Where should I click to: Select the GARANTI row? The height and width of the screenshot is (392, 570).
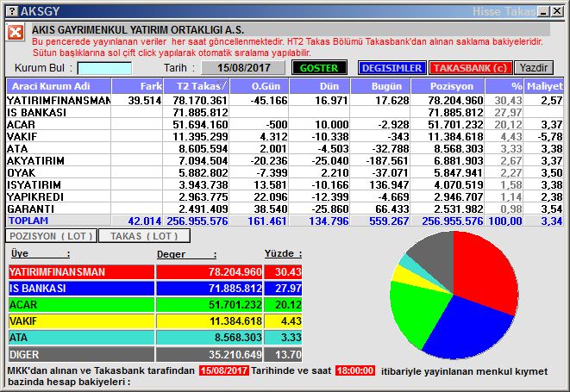click(285, 208)
